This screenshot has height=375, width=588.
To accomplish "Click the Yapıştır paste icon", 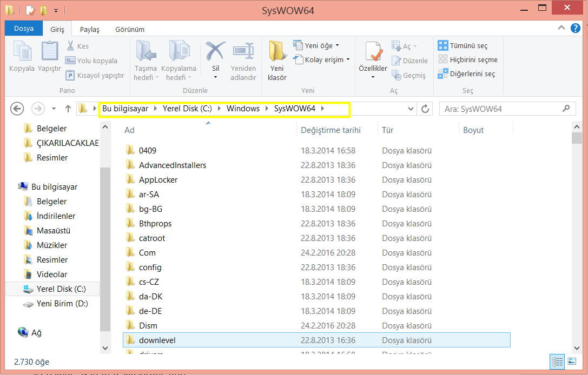I will click(x=49, y=52).
